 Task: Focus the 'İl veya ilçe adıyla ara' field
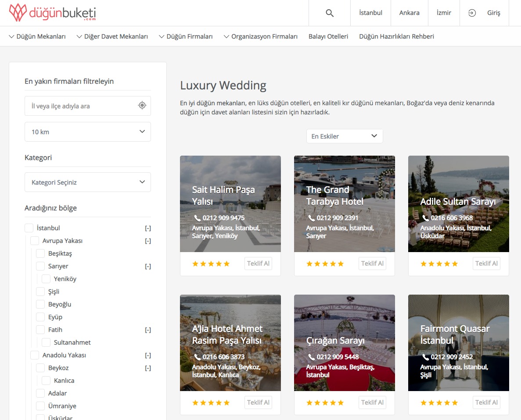pos(88,106)
